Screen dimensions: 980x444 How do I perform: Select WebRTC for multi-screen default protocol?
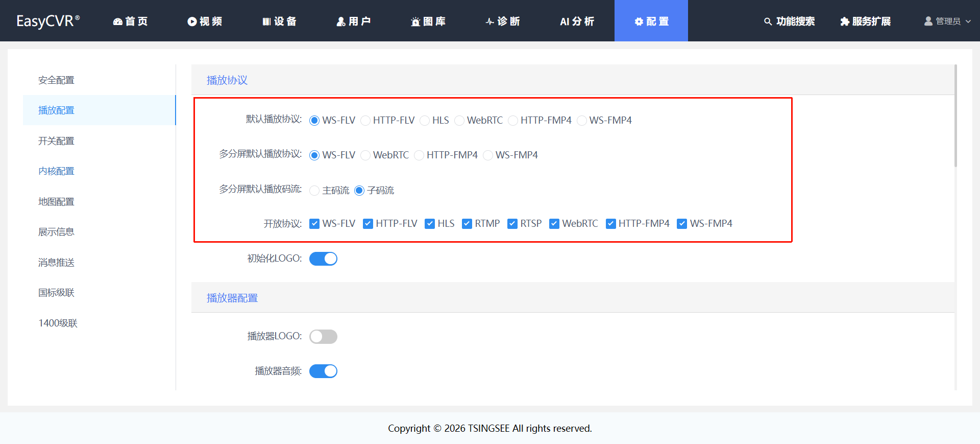pyautogui.click(x=365, y=155)
